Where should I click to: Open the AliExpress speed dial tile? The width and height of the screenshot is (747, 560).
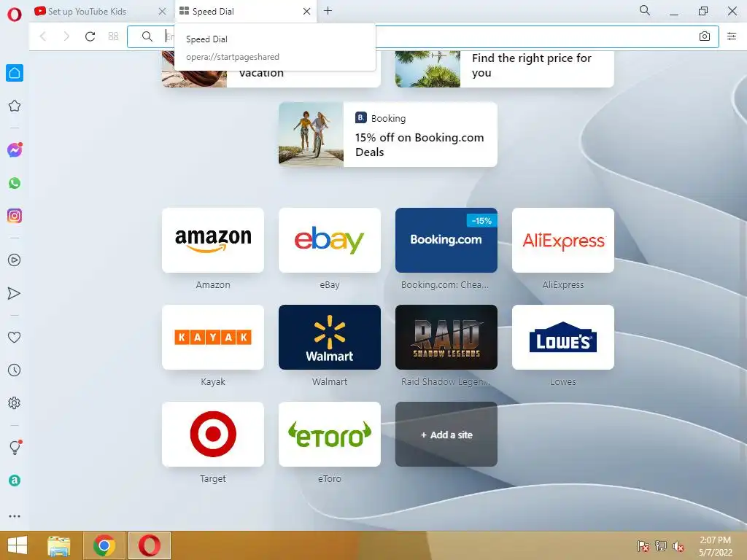[563, 240]
